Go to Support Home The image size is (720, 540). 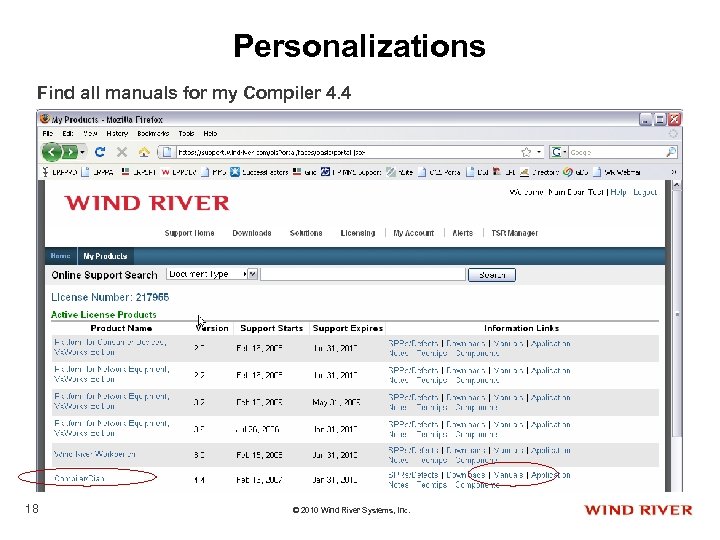(189, 233)
